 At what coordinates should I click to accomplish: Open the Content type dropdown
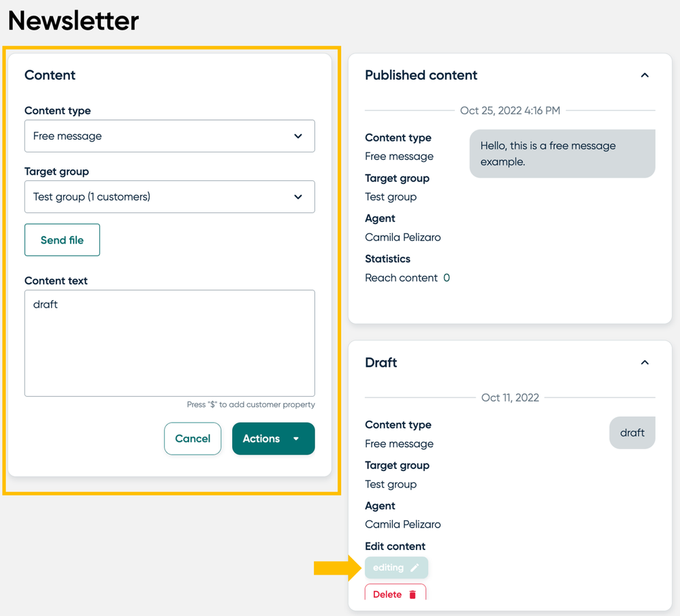(x=169, y=135)
